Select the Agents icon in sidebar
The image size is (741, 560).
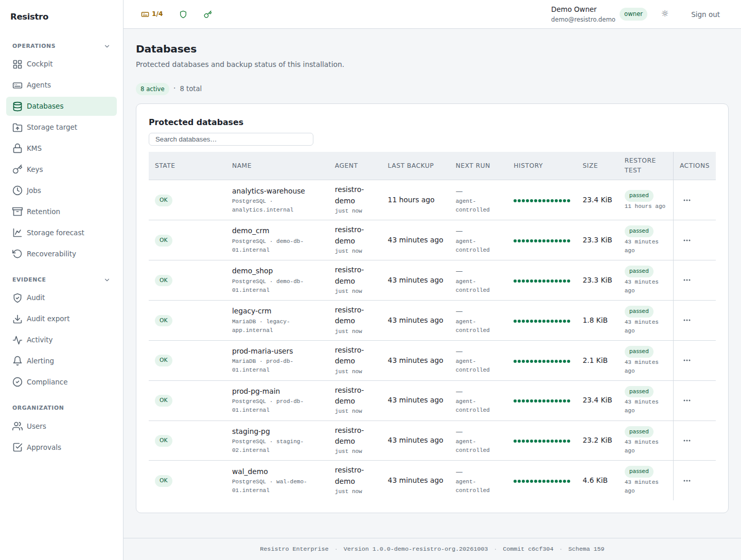17,85
